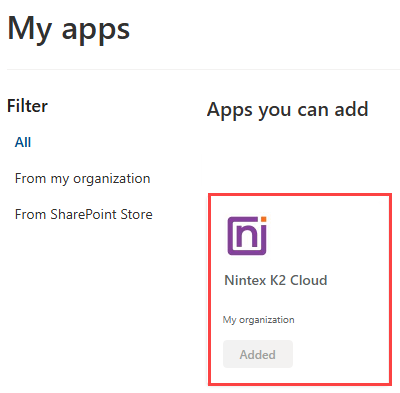Click the horizontal divider below My apps
Screen dimensions: 400x393
[x=203, y=69]
